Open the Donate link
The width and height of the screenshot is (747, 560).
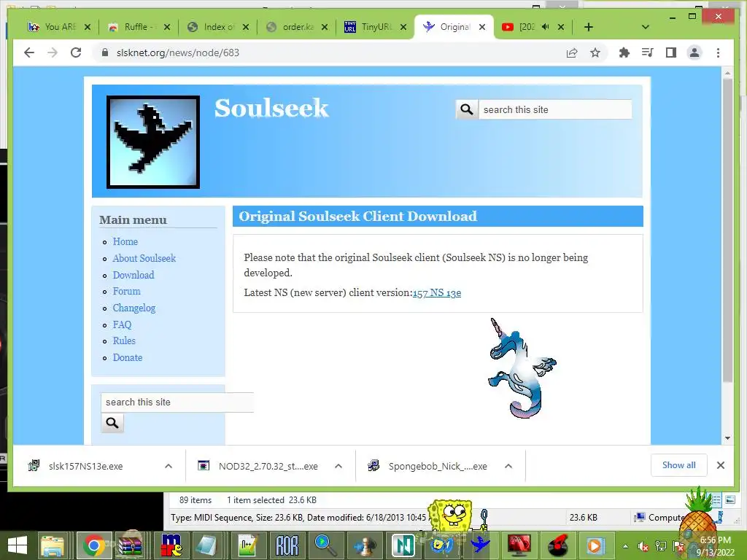[x=127, y=357]
